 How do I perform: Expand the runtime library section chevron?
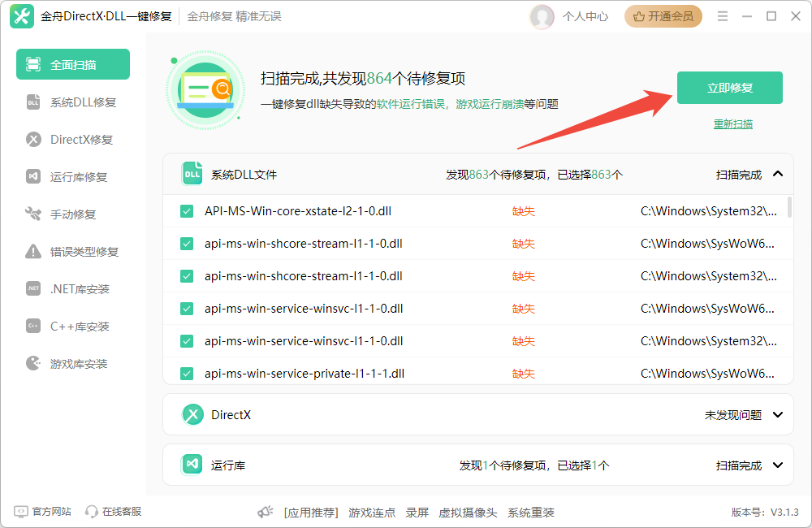point(778,465)
